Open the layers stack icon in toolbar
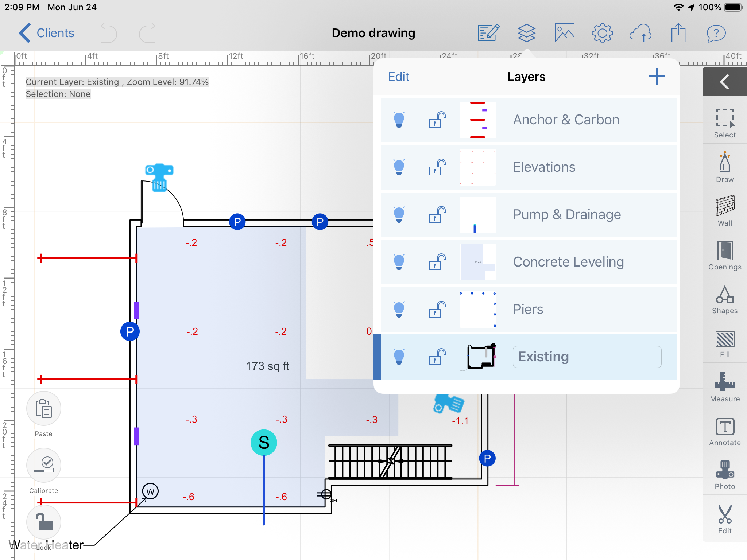Screen dimensions: 747x560 point(526,33)
